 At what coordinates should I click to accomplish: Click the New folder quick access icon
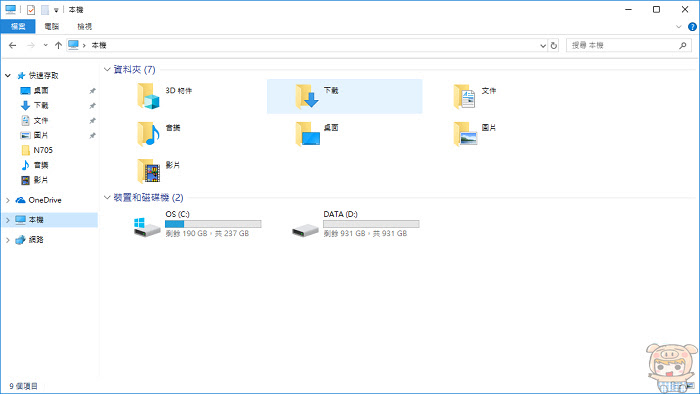(x=45, y=9)
